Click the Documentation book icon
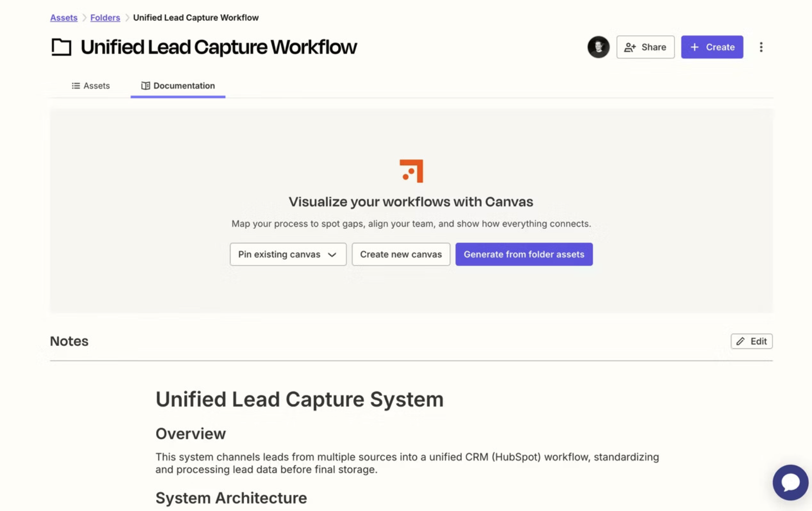This screenshot has height=511, width=812. [x=146, y=85]
